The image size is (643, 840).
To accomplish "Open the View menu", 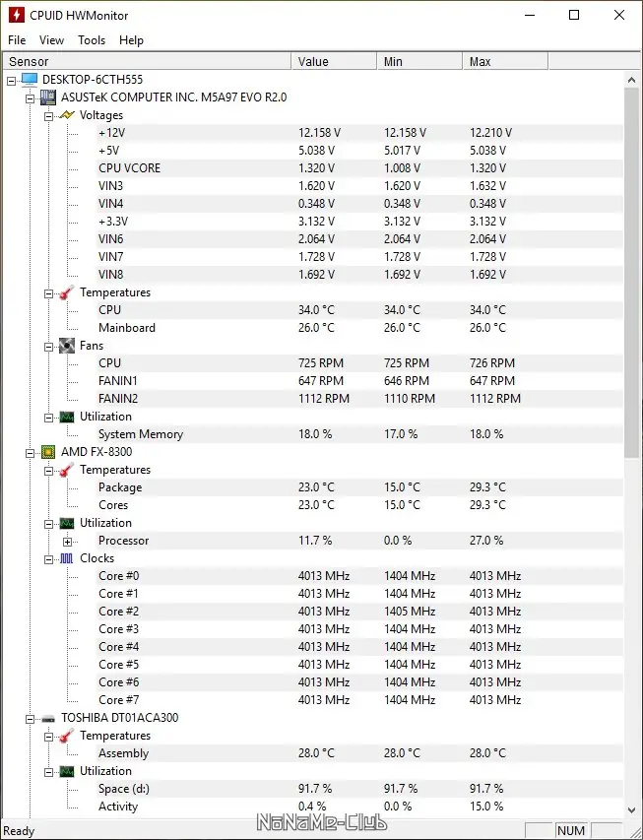I will pos(51,40).
